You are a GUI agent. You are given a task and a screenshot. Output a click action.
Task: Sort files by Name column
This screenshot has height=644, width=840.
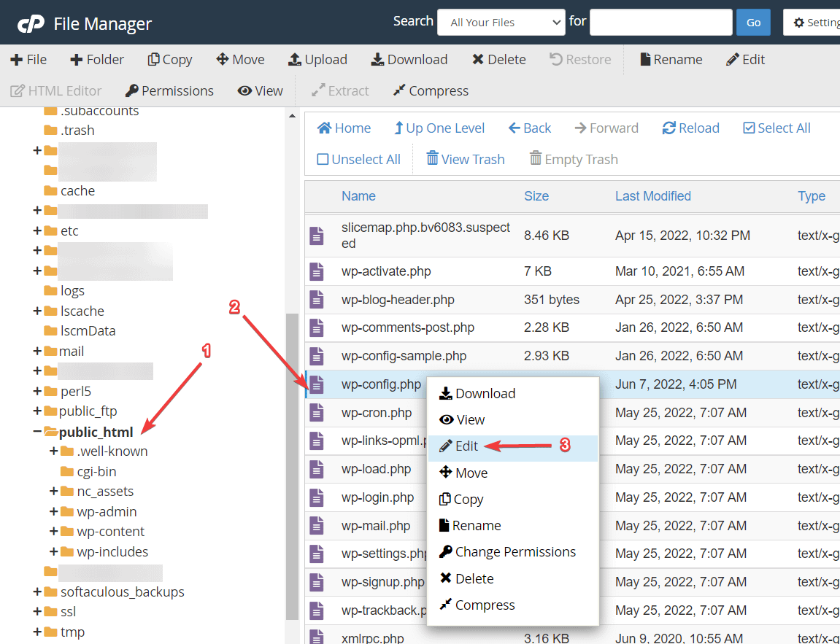pos(358,196)
